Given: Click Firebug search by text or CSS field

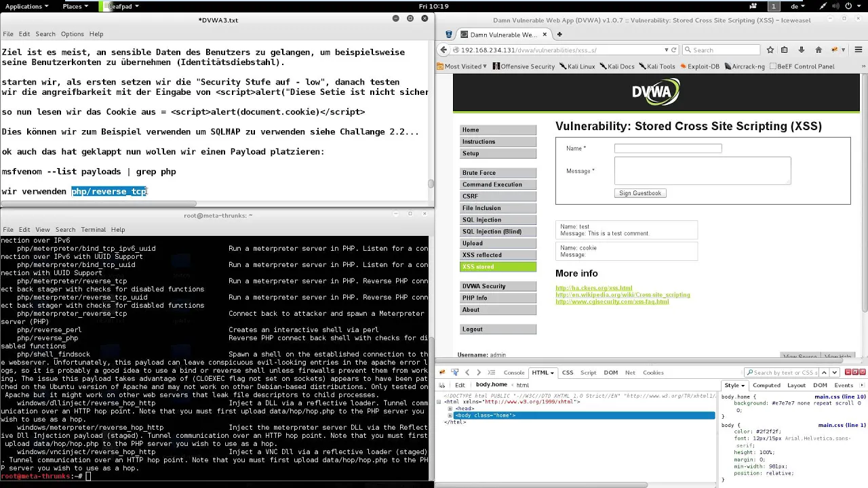Looking at the screenshot, I should pyautogui.click(x=783, y=372).
